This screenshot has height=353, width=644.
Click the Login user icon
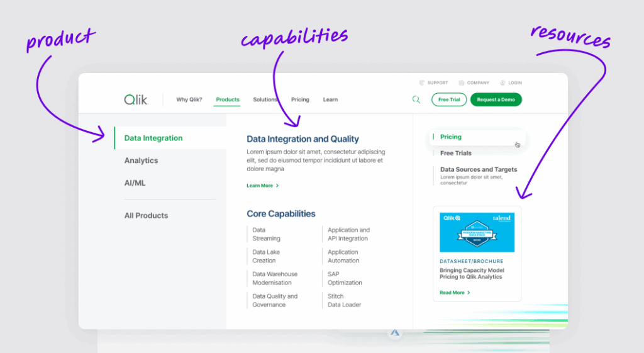tap(503, 82)
